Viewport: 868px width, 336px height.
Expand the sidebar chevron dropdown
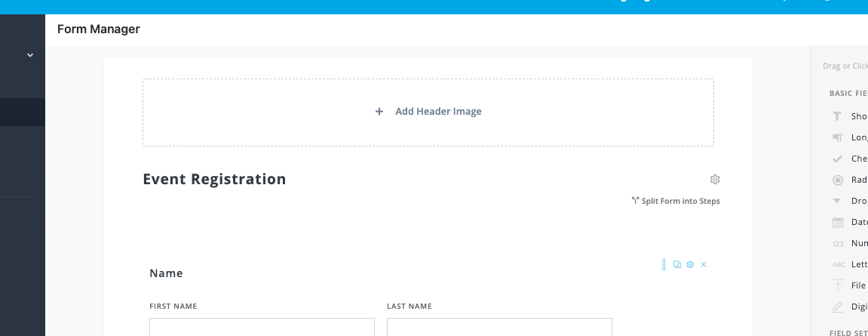coord(30,55)
